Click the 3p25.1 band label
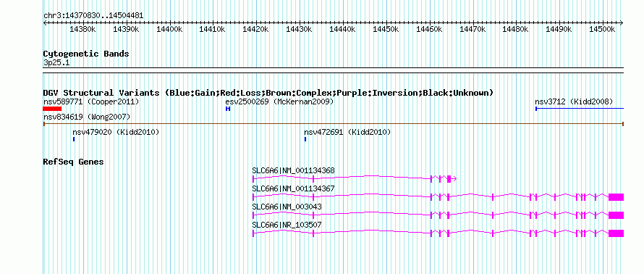This screenshot has height=274, width=644. pos(56,63)
